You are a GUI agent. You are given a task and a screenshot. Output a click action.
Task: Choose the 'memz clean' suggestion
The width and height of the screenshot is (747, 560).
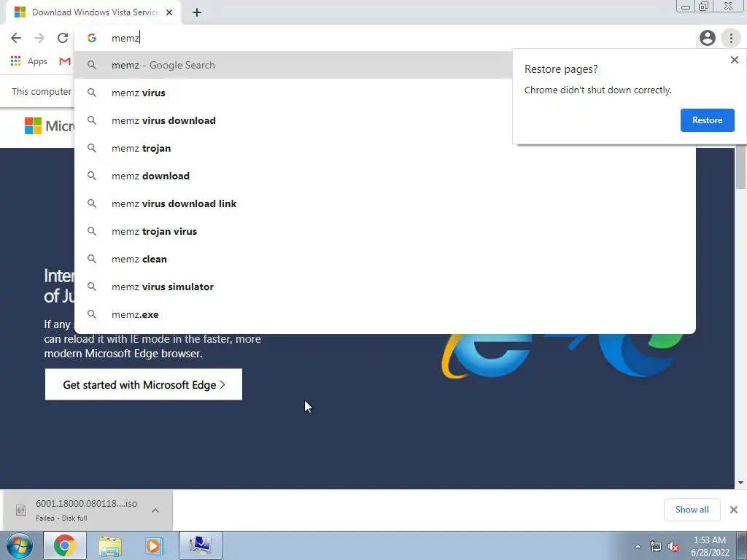(385, 259)
